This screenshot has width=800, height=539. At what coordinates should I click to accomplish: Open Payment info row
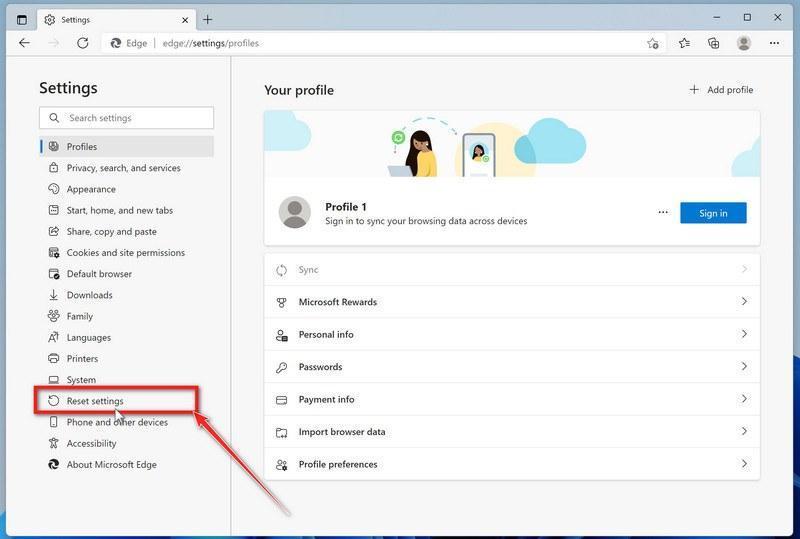coord(512,399)
